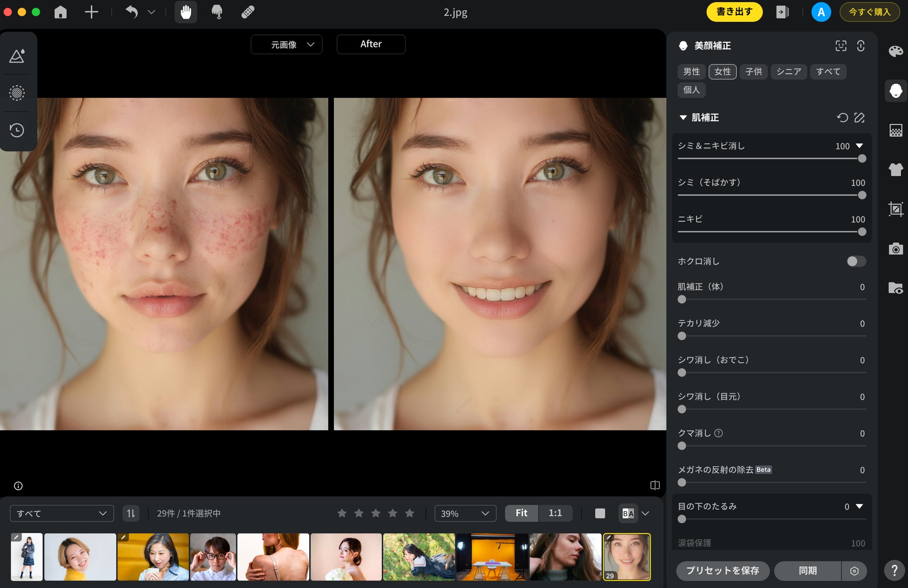Open the color palette adjustment panel
908x588 pixels.
point(895,51)
